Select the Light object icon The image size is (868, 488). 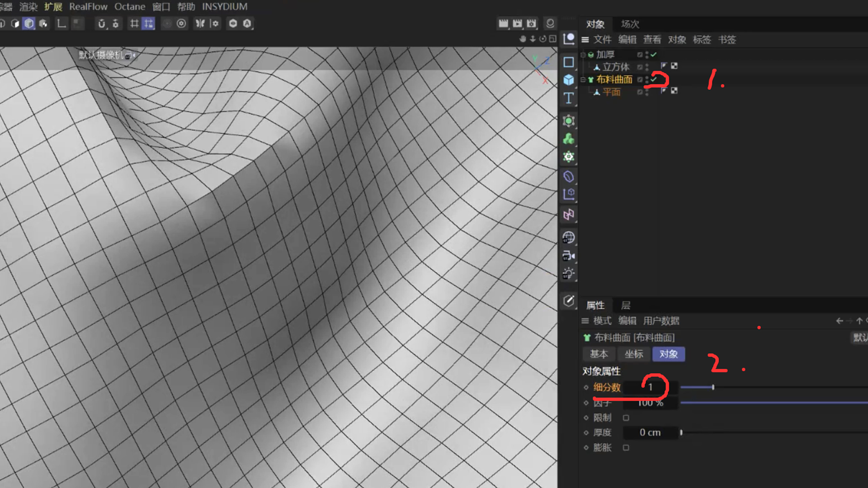click(569, 274)
